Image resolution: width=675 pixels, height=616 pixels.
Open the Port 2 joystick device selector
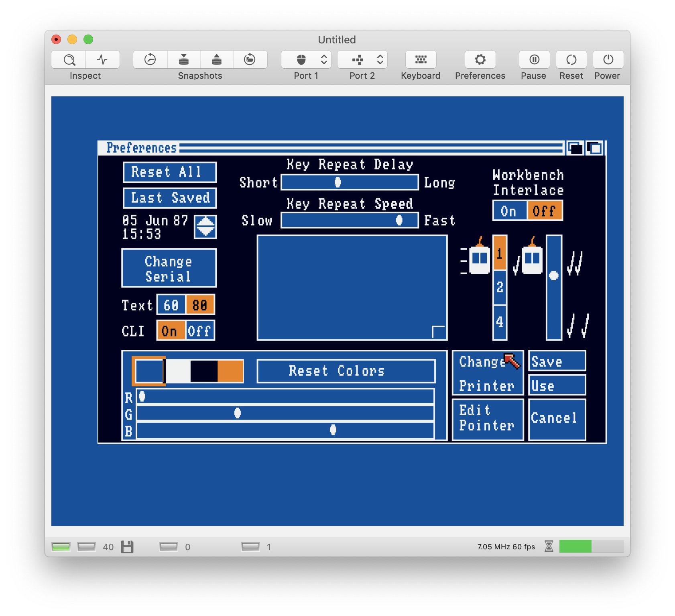[362, 60]
